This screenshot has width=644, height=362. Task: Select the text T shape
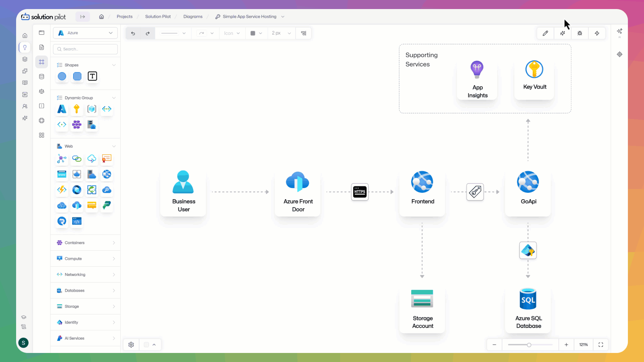(x=92, y=76)
